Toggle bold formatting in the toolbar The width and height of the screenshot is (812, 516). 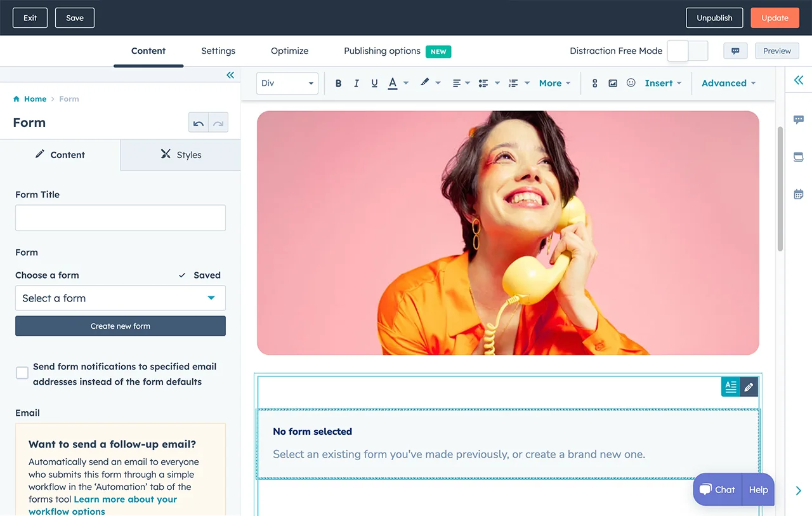pyautogui.click(x=338, y=83)
